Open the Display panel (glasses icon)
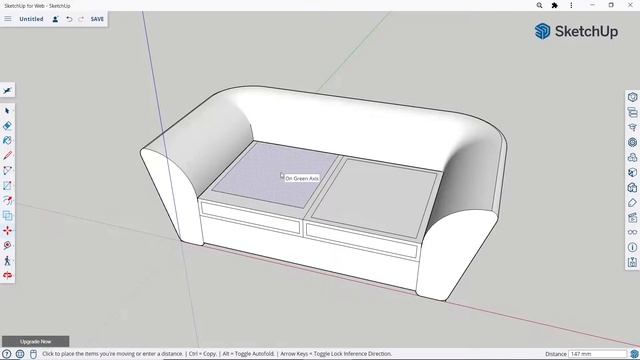 coord(632,232)
